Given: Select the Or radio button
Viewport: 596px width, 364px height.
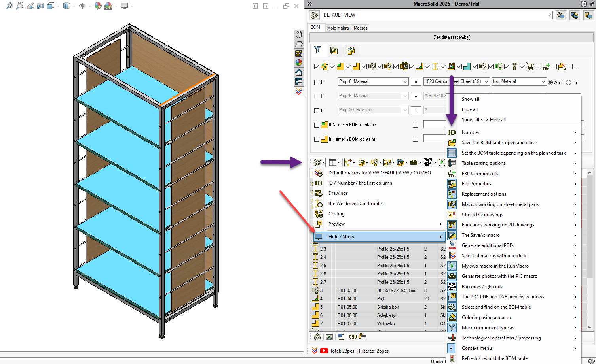Looking at the screenshot, I should point(568,82).
